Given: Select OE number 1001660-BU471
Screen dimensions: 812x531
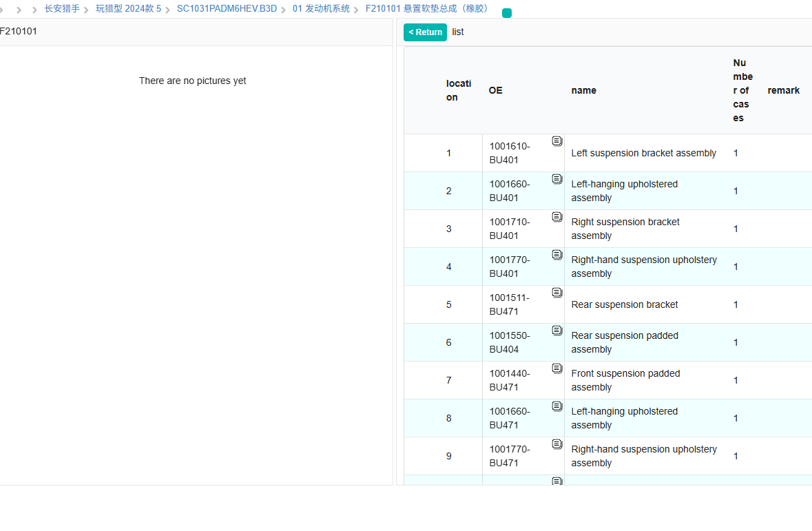Looking at the screenshot, I should (510, 417).
